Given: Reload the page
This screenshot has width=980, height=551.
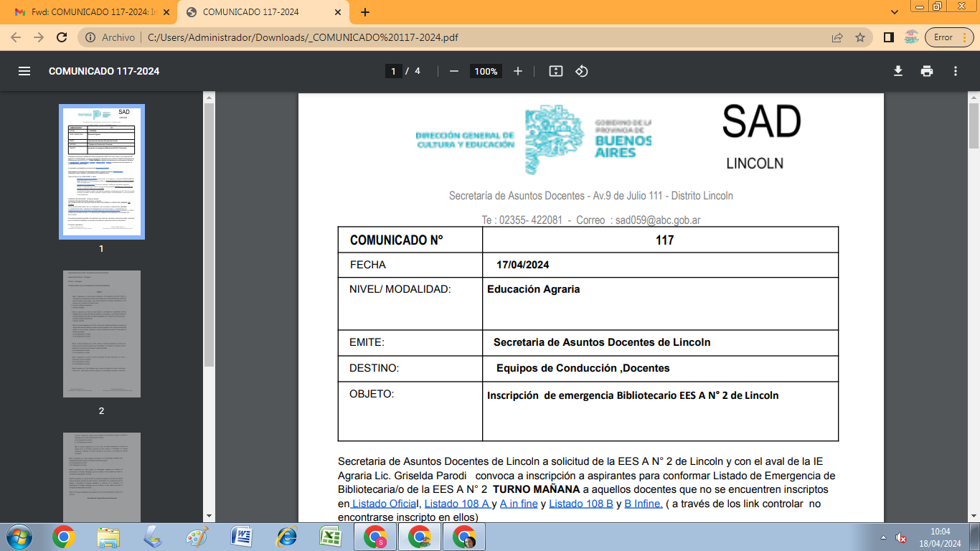Looking at the screenshot, I should (62, 37).
